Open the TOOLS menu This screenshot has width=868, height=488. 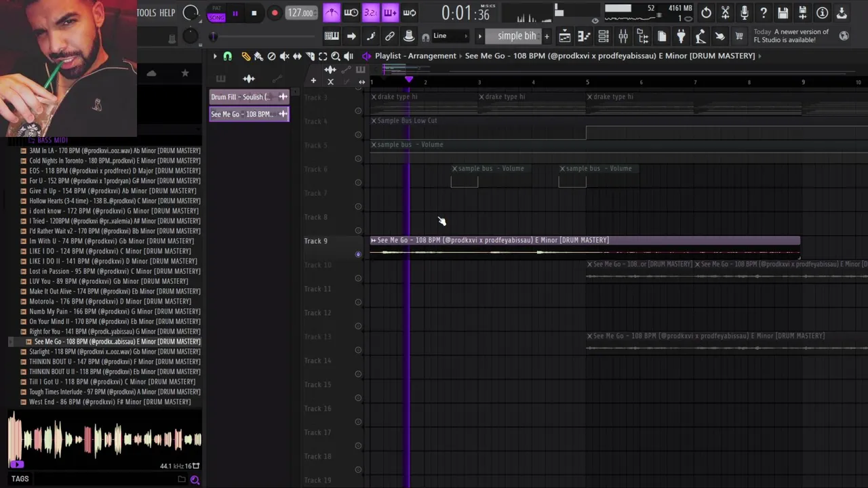tap(146, 13)
